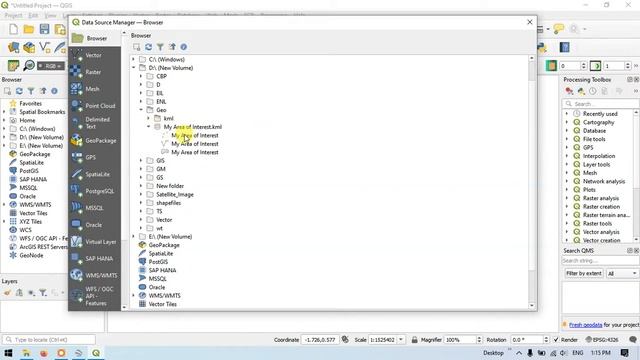Click the MSSQL icon in source sidebar
Image resolution: width=640 pixels, height=360 pixels.
pos(77,208)
